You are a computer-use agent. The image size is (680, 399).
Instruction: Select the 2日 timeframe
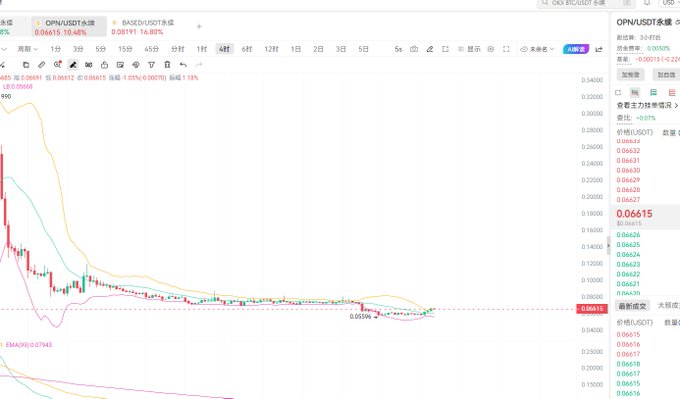pyautogui.click(x=318, y=49)
